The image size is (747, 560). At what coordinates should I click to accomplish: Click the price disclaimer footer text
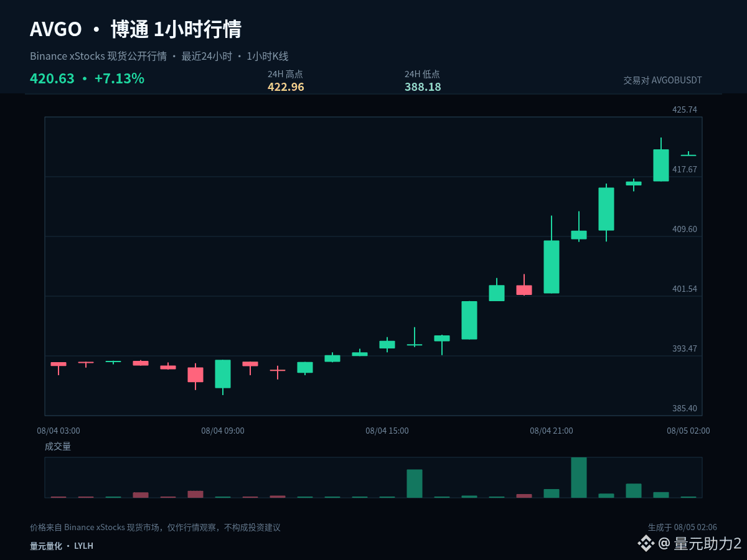pos(155,527)
